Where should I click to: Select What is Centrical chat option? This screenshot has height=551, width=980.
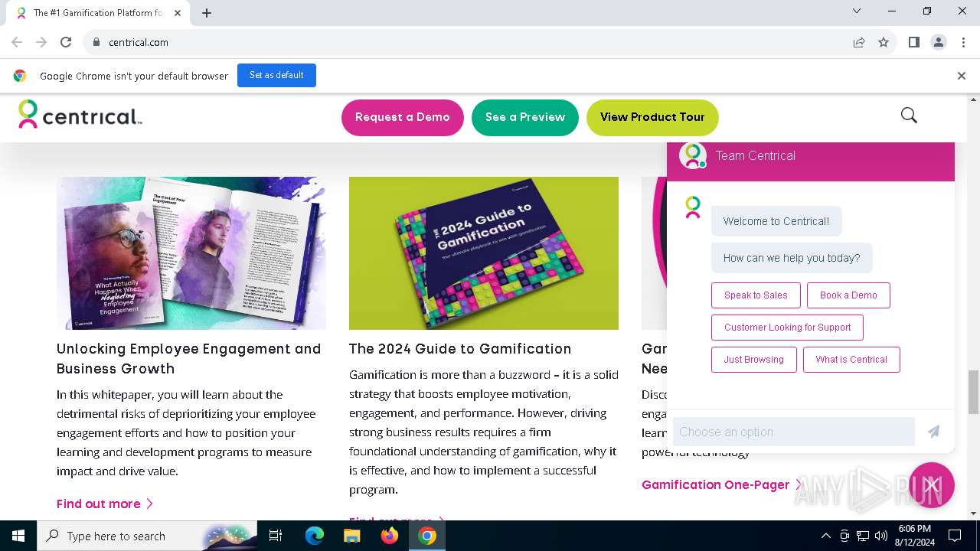851,360
